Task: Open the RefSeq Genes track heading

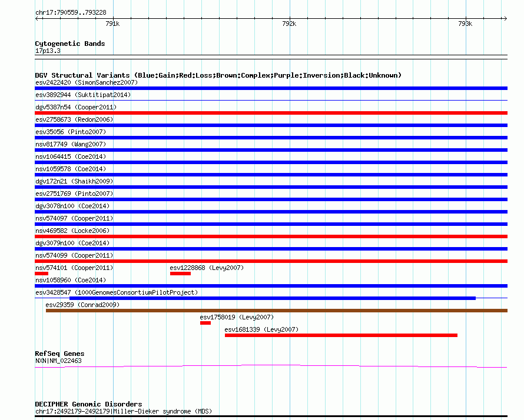Action: coord(59,354)
